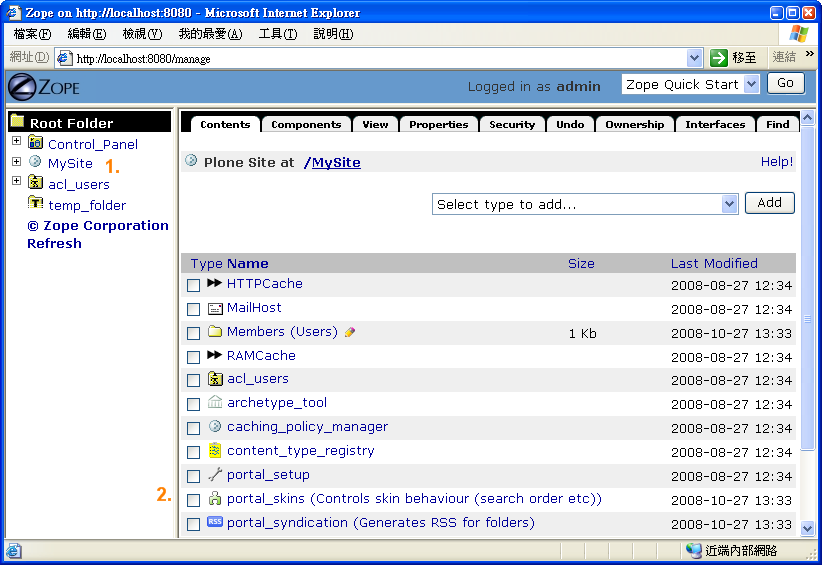
Task: Click the vertical scrollbar up arrow
Action: pyautogui.click(x=807, y=117)
